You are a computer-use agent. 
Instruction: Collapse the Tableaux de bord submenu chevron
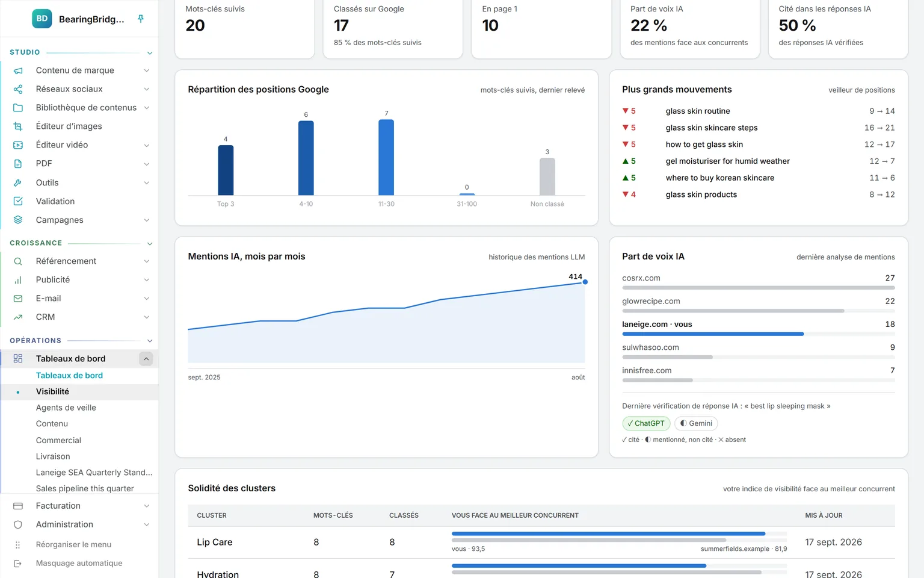pos(146,359)
